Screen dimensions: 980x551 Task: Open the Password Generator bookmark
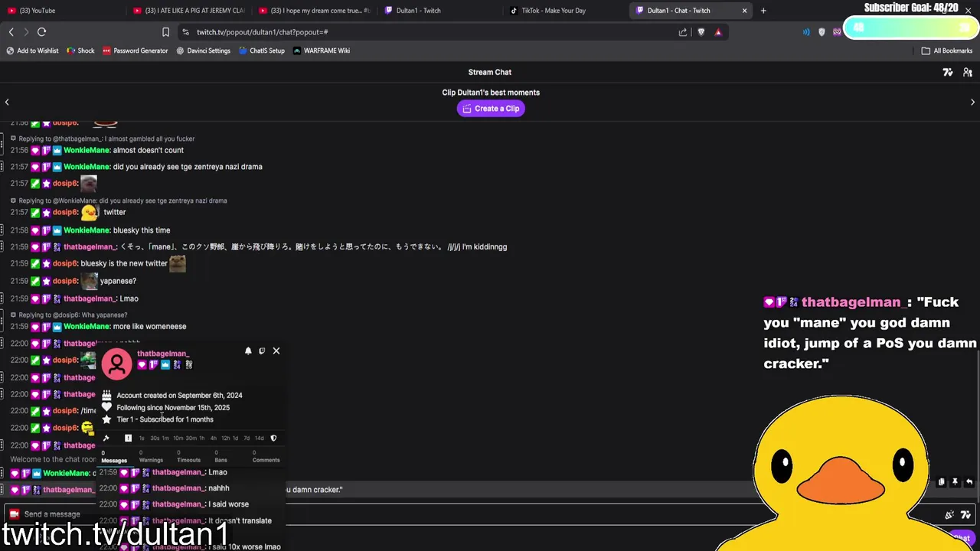(135, 51)
